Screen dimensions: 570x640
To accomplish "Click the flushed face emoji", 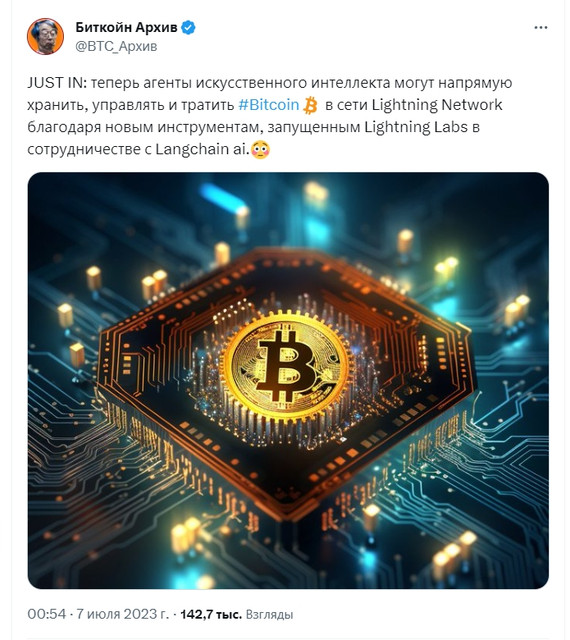I will (x=260, y=150).
